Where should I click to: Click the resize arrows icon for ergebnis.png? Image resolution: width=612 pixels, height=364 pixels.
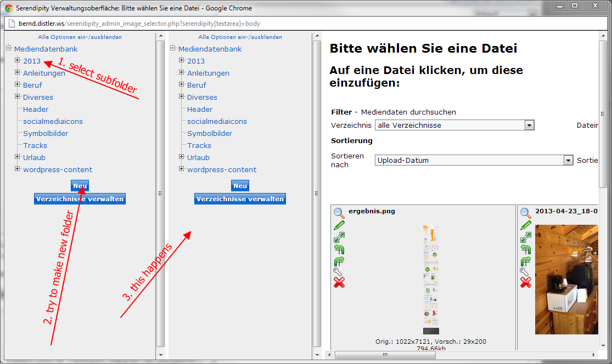pyautogui.click(x=339, y=237)
